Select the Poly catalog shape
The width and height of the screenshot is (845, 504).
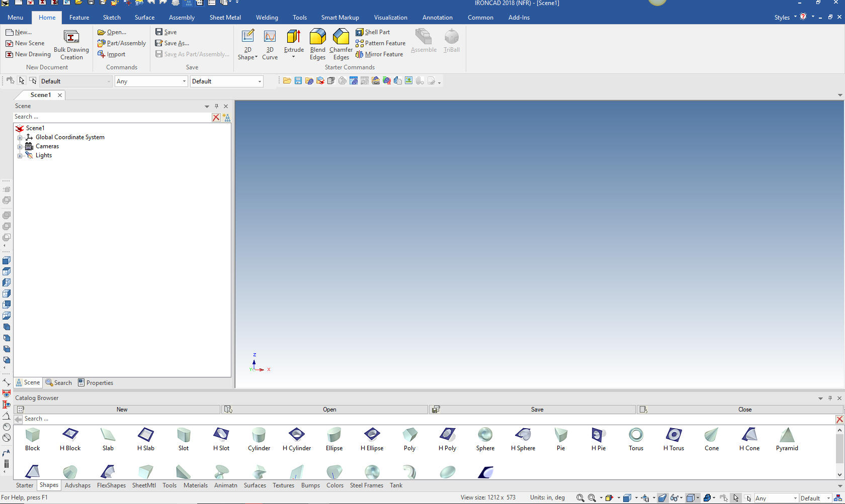[410, 439]
